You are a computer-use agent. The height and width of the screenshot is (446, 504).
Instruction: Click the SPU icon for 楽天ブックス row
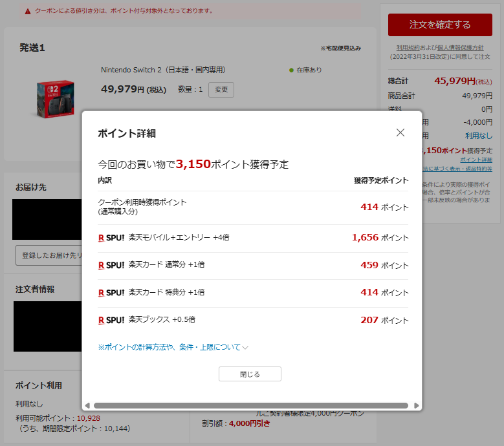point(111,320)
